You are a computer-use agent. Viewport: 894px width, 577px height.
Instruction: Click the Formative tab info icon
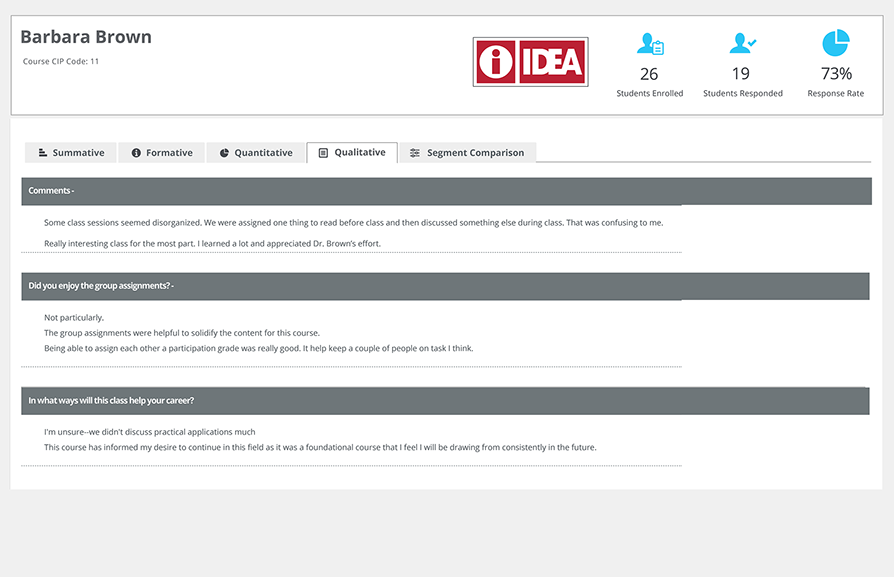pyautogui.click(x=136, y=153)
